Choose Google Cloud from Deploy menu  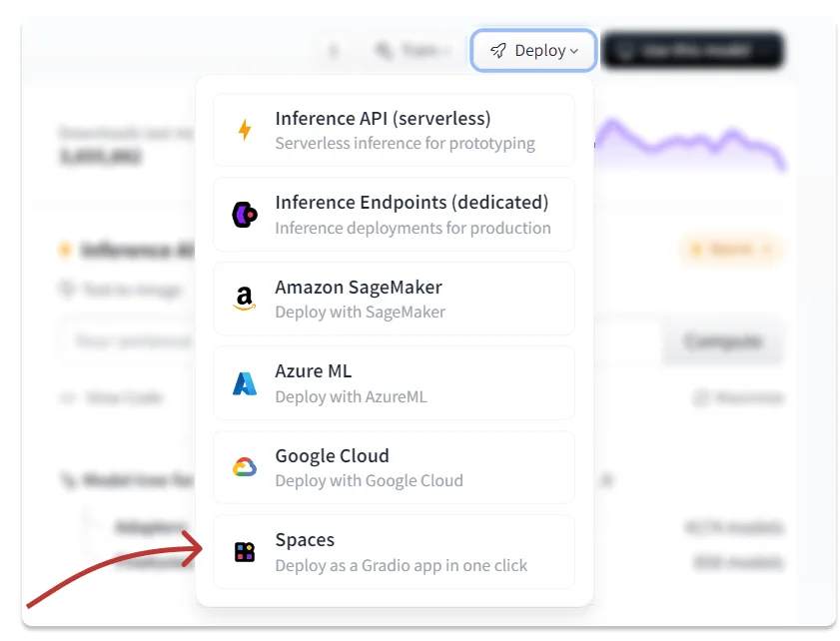[394, 467]
